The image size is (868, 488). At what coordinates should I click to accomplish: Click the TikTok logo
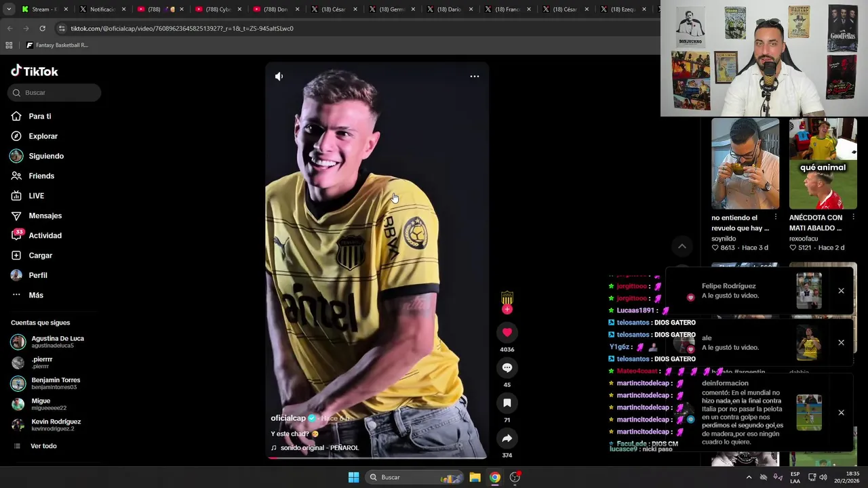[x=35, y=71]
